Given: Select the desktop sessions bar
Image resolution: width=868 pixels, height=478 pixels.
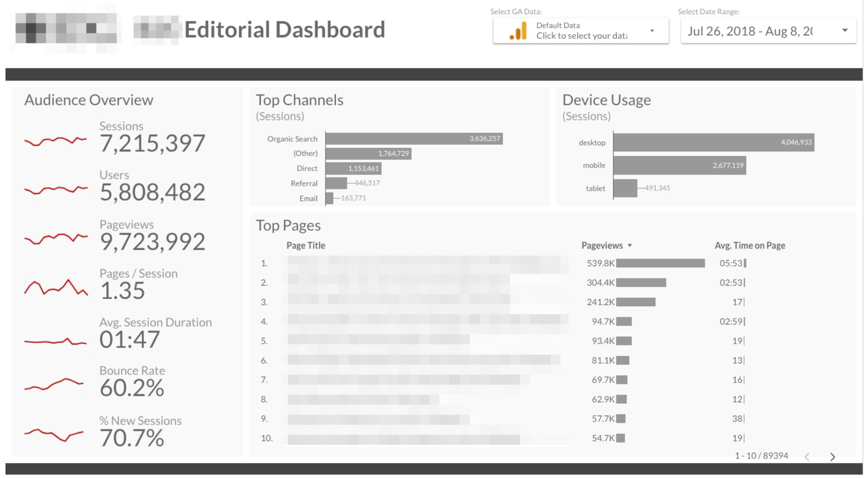Looking at the screenshot, I should [713, 142].
